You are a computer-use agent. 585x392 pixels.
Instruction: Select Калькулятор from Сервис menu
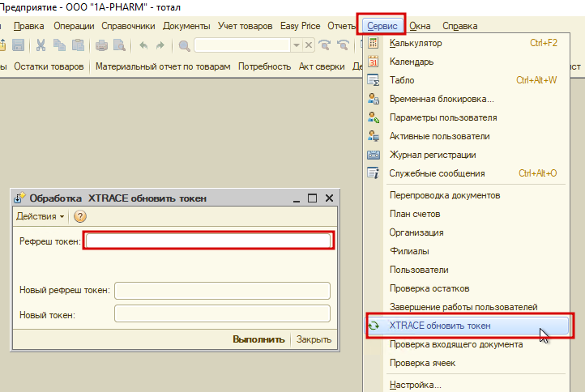[467, 43]
